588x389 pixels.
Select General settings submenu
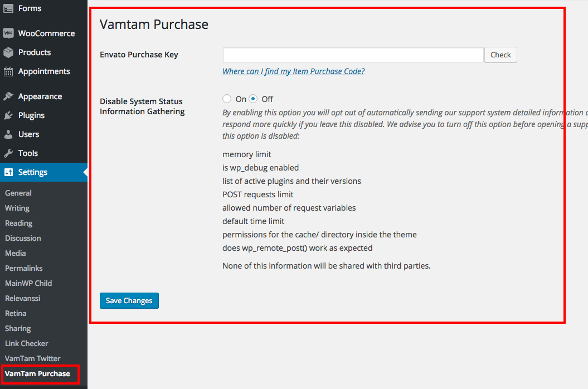(18, 193)
